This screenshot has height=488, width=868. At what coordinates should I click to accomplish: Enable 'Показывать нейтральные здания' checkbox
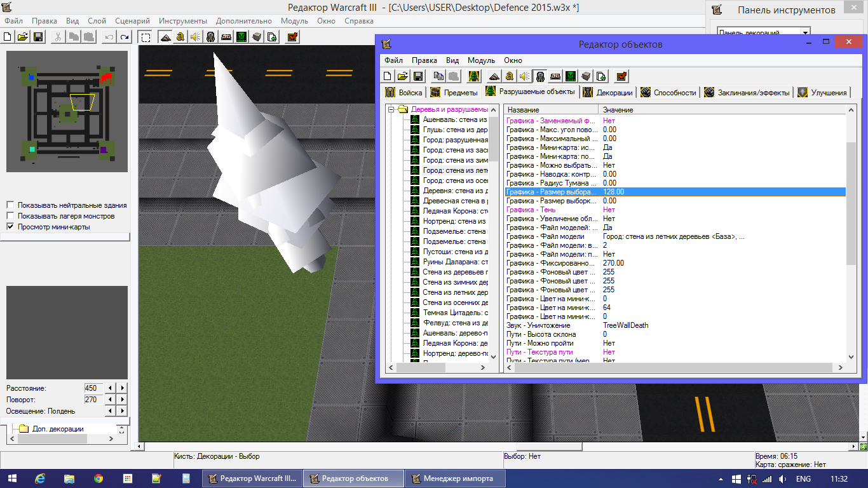(x=10, y=205)
